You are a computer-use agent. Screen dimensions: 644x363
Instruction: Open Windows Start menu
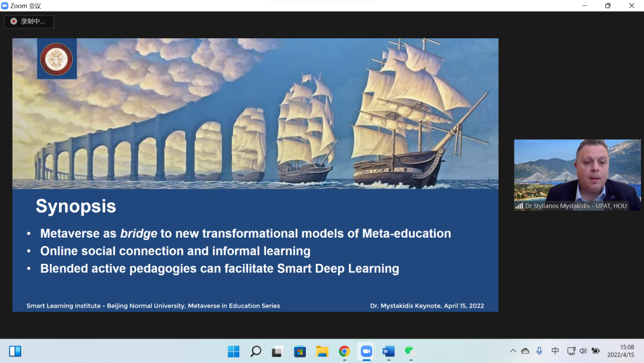pyautogui.click(x=233, y=351)
